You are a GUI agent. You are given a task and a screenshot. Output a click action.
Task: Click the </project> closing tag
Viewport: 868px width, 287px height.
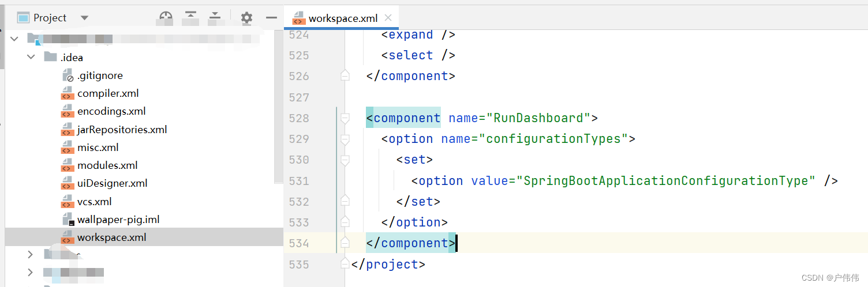[388, 264]
